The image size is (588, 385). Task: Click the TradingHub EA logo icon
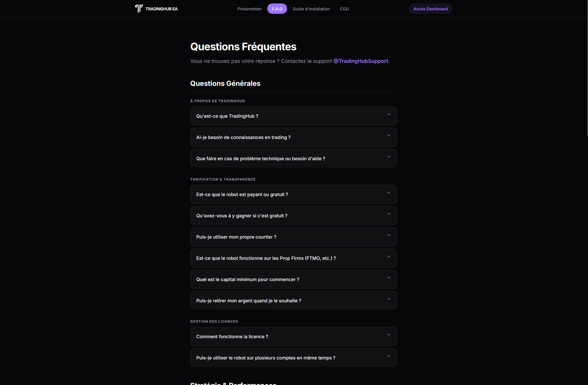(139, 9)
